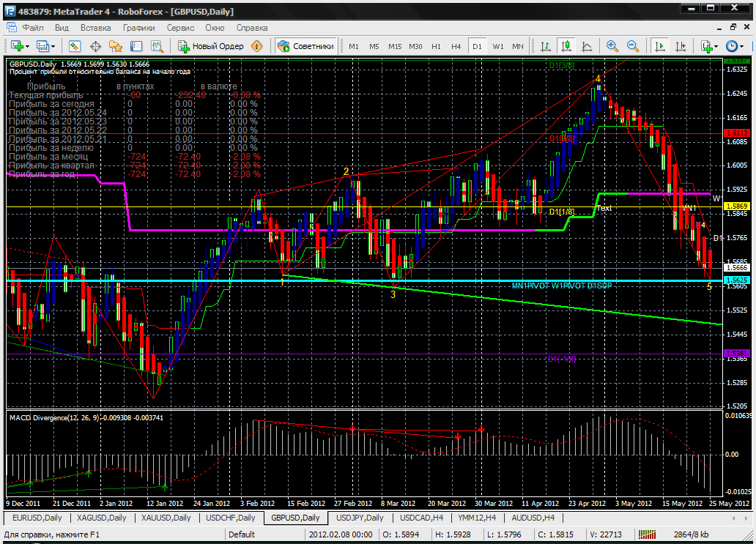Expand the New Chart dropdown arrow
This screenshot has height=544, width=756.
(28, 47)
